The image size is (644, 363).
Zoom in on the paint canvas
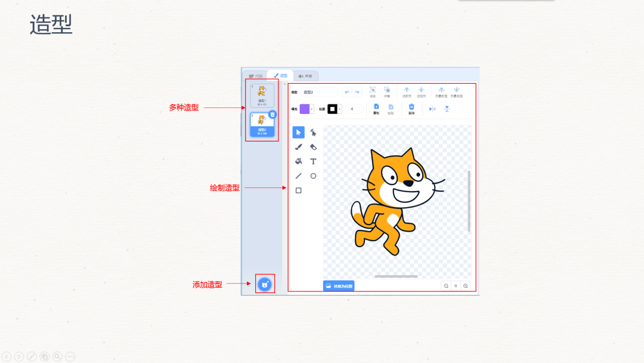pos(465,286)
